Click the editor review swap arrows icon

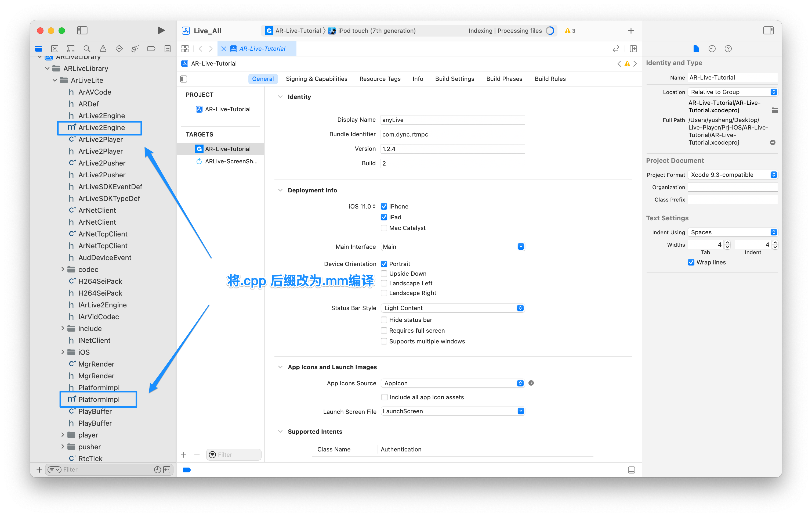[x=616, y=49]
